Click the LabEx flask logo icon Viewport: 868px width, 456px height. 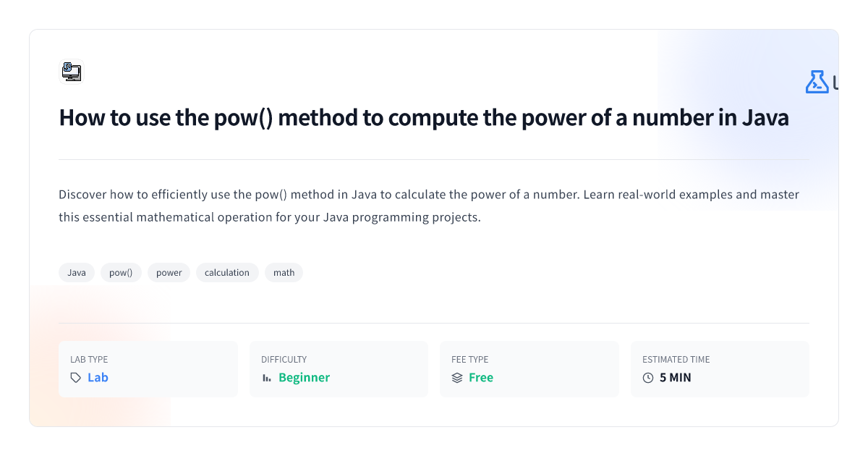click(x=817, y=82)
